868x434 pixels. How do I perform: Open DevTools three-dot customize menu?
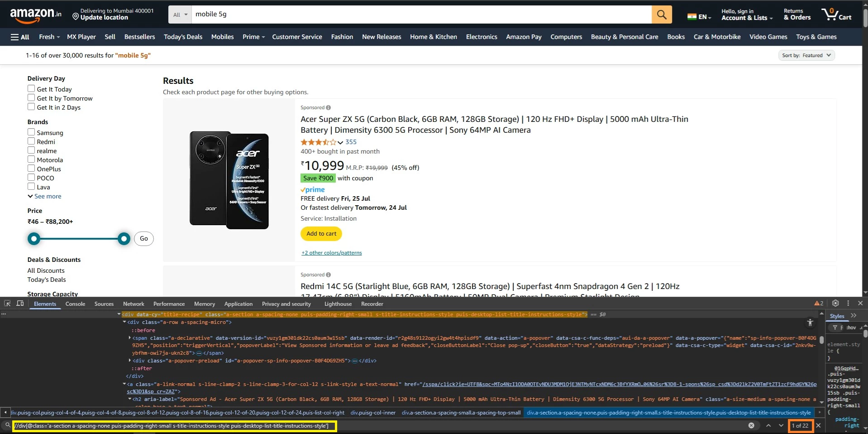coord(848,303)
